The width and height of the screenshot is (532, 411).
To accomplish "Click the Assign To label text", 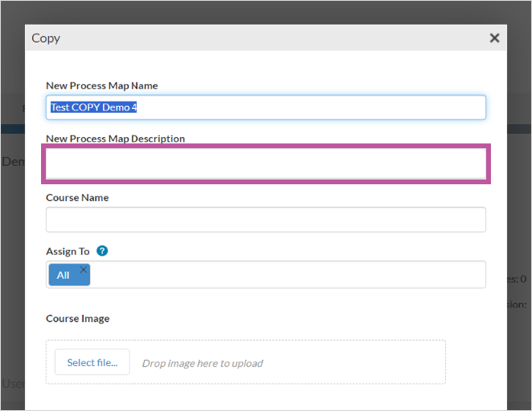I will (67, 251).
